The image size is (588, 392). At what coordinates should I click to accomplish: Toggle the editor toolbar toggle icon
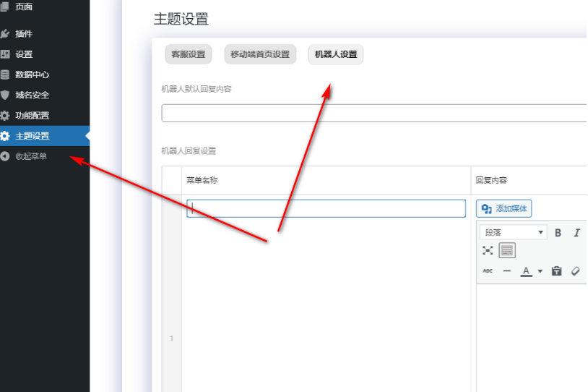click(x=507, y=250)
